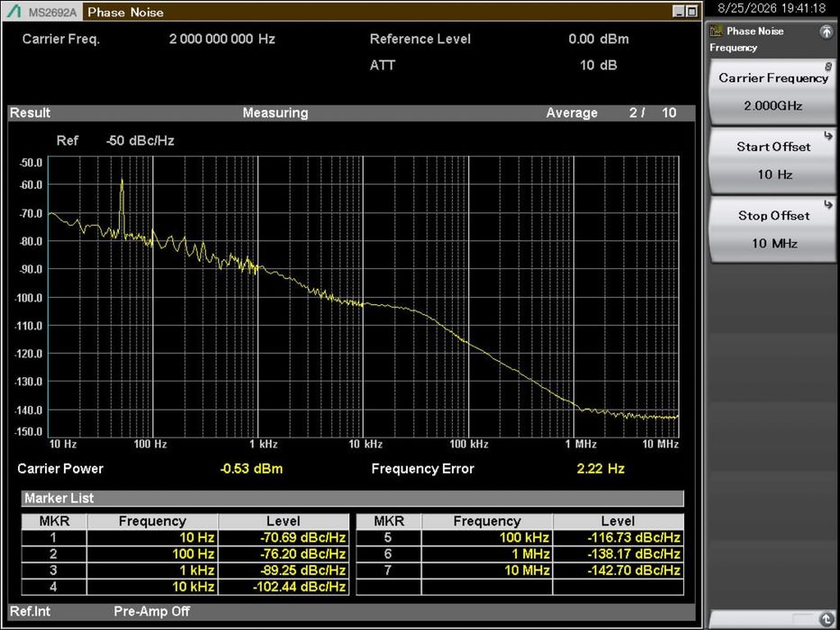Select marker 2 level -76.20 dBc/Hz

(284, 553)
